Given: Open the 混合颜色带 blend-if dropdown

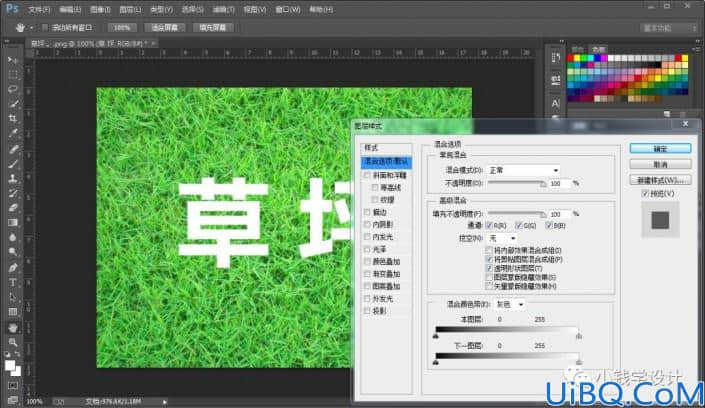Looking at the screenshot, I should 509,305.
